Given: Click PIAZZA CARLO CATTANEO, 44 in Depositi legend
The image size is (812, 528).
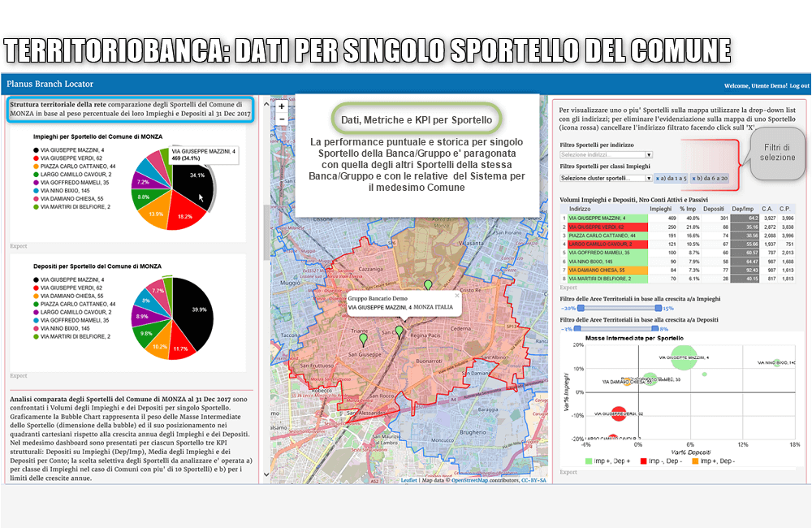Looking at the screenshot, I should coord(74,304).
